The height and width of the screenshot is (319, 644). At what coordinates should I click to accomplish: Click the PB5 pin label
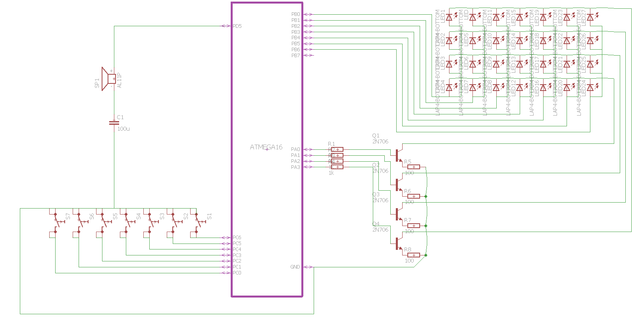coord(296,44)
